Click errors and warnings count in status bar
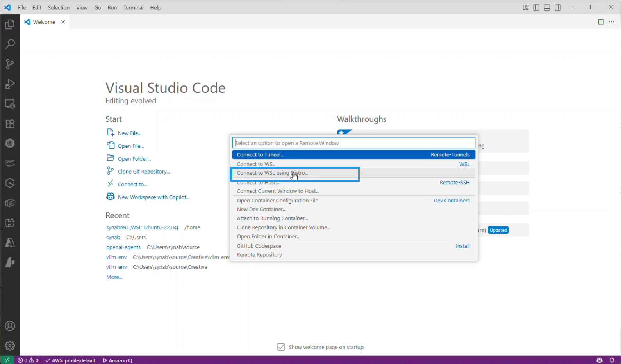The height and width of the screenshot is (364, 621). [28, 360]
